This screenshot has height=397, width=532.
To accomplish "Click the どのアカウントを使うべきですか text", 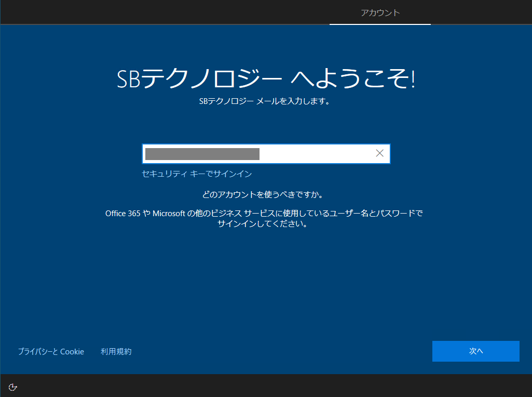I will point(263,194).
